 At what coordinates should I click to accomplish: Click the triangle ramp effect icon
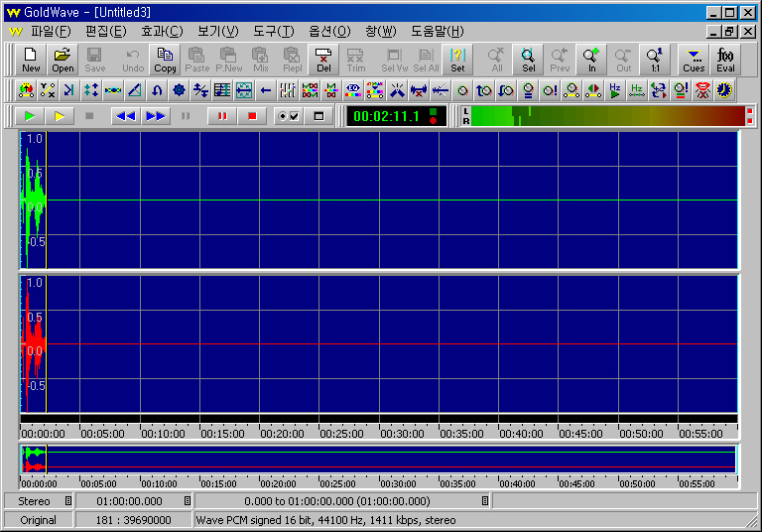(135, 90)
